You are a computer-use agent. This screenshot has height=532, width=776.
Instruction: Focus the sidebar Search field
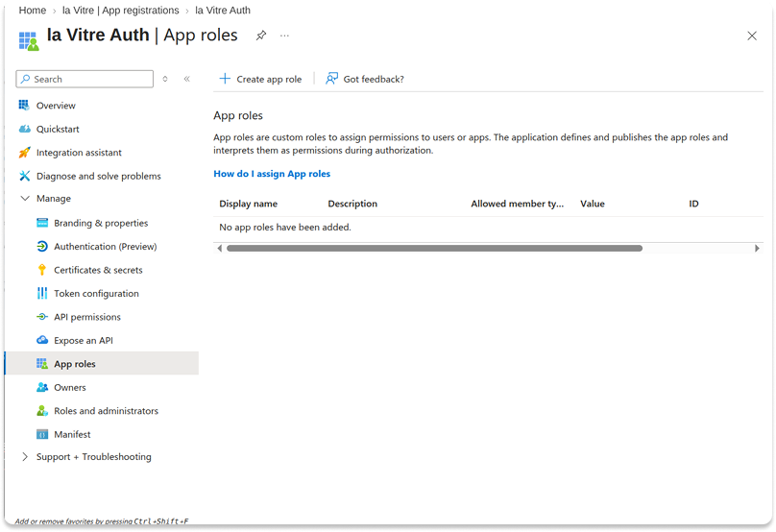point(85,79)
